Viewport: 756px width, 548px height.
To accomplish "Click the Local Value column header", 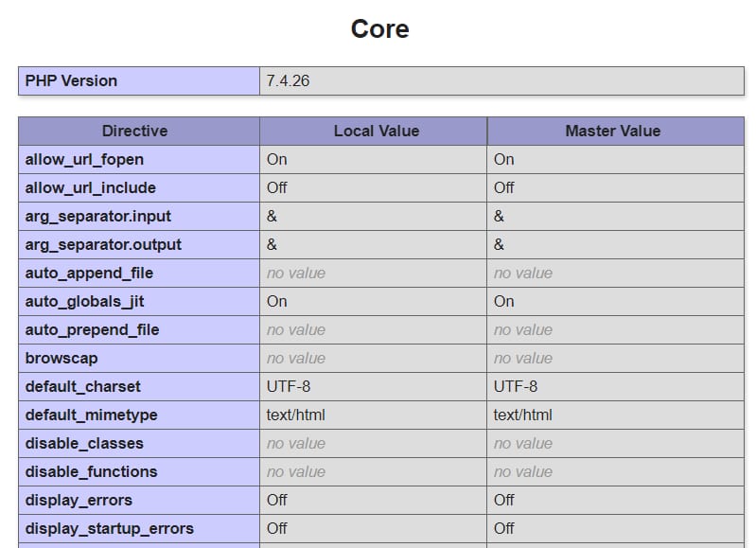I will tap(376, 131).
